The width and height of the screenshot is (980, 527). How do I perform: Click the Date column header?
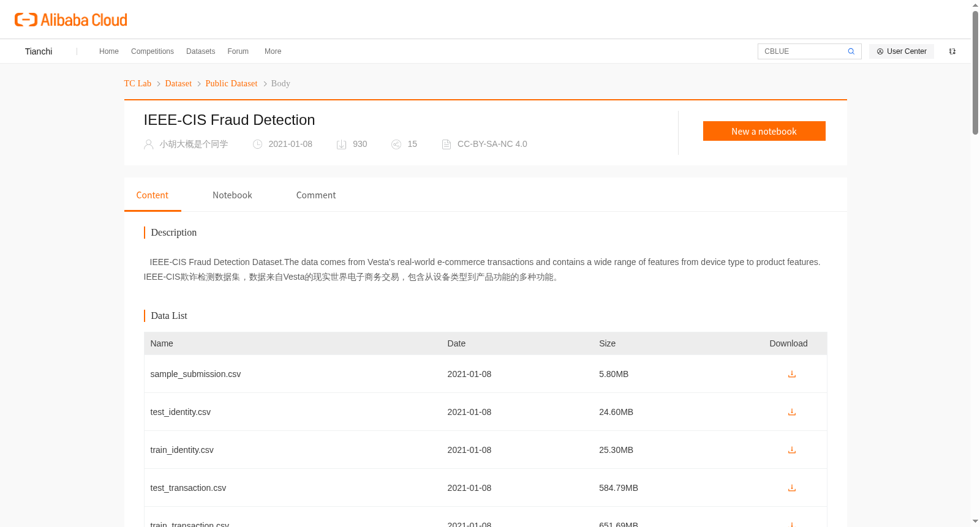(456, 343)
